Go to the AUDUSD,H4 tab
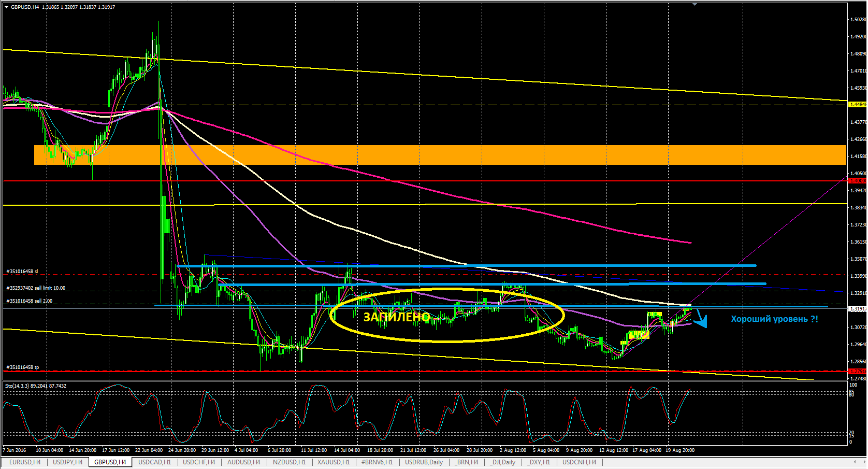This screenshot has height=469, width=868. click(243, 462)
